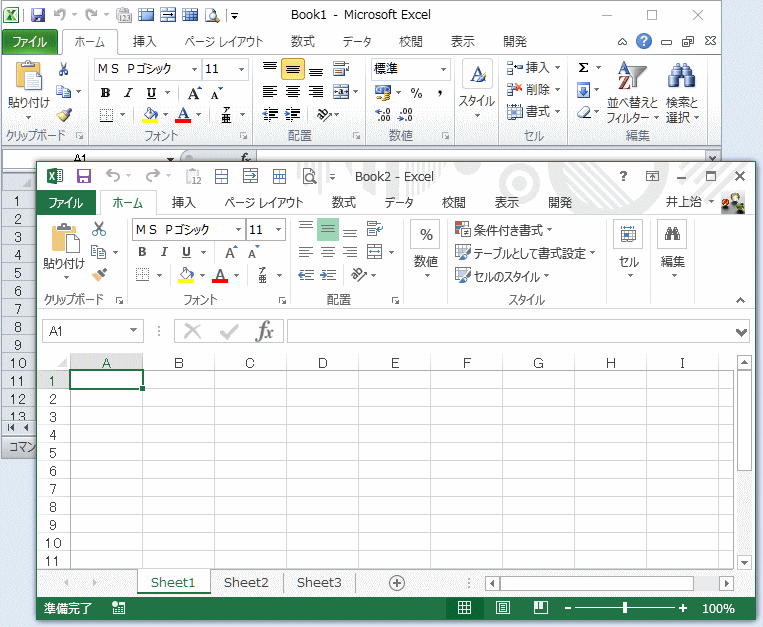
Task: Click Print Preview magnifier icon in Book2 toolbar
Action: tap(309, 176)
